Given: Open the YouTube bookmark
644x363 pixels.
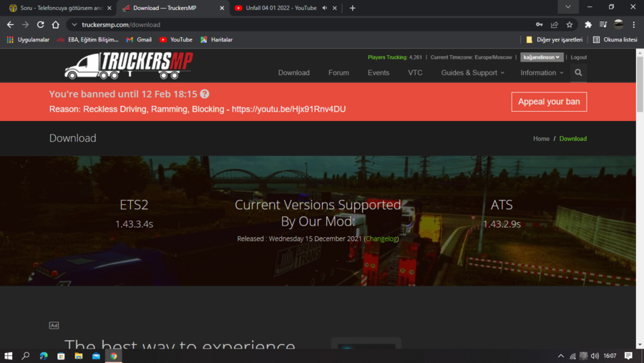Looking at the screenshot, I should [x=176, y=39].
